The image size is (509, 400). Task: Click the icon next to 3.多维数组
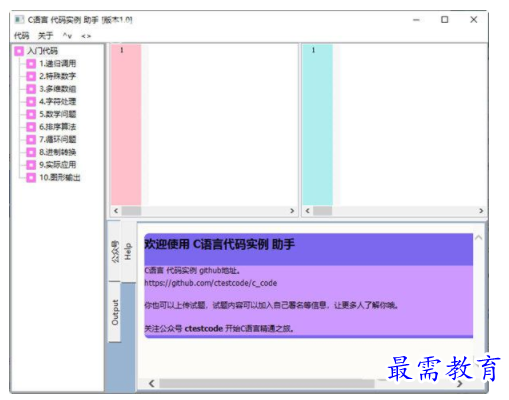click(31, 89)
